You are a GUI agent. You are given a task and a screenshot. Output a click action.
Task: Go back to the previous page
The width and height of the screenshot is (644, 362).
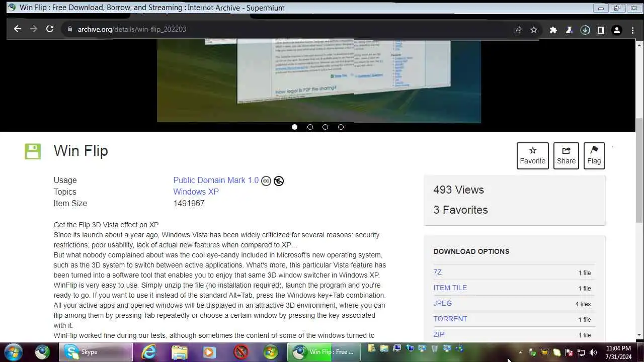(x=18, y=29)
